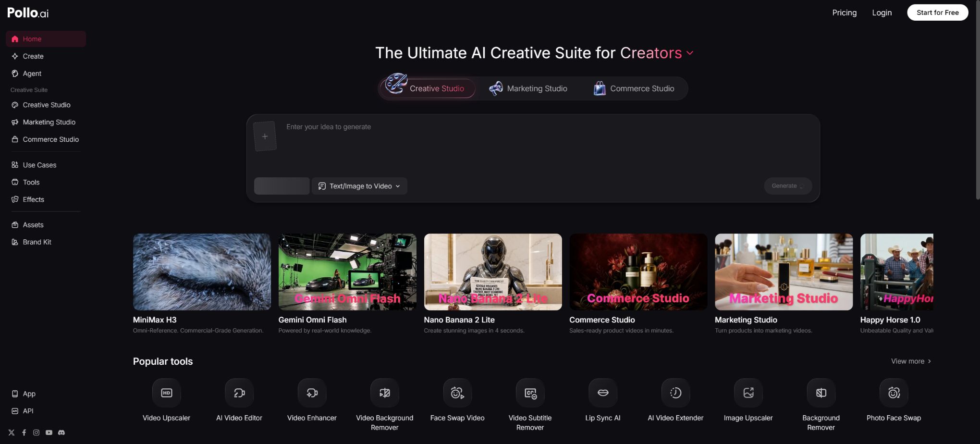980x444 pixels.
Task: Select the Creative Studio tab
Action: [428, 88]
